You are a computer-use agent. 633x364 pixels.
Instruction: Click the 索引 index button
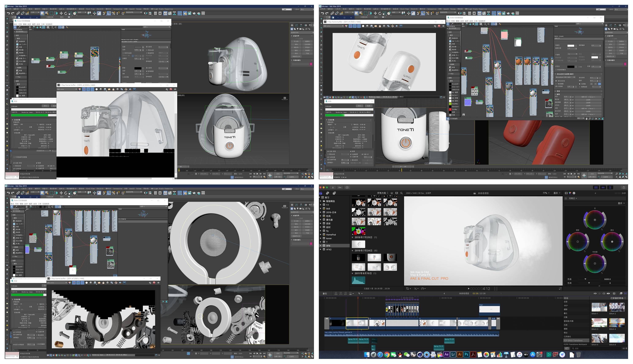coord(325,294)
